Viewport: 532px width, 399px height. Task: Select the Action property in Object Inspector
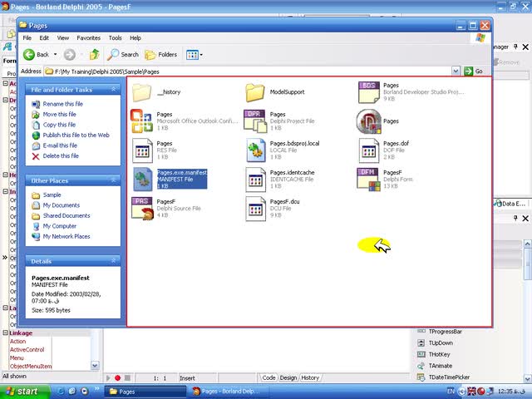[17, 342]
